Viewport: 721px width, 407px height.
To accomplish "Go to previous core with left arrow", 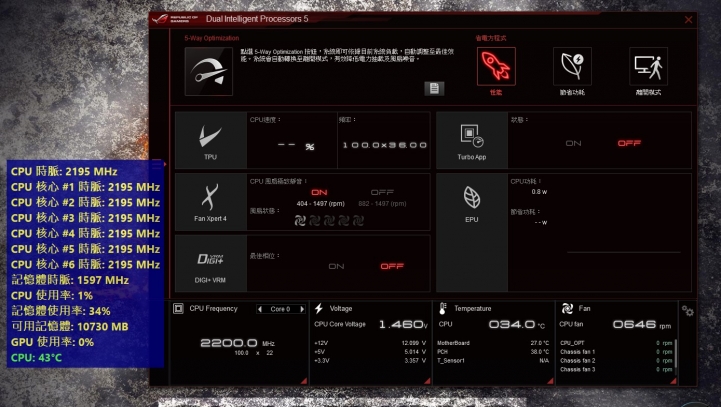I will 260,309.
